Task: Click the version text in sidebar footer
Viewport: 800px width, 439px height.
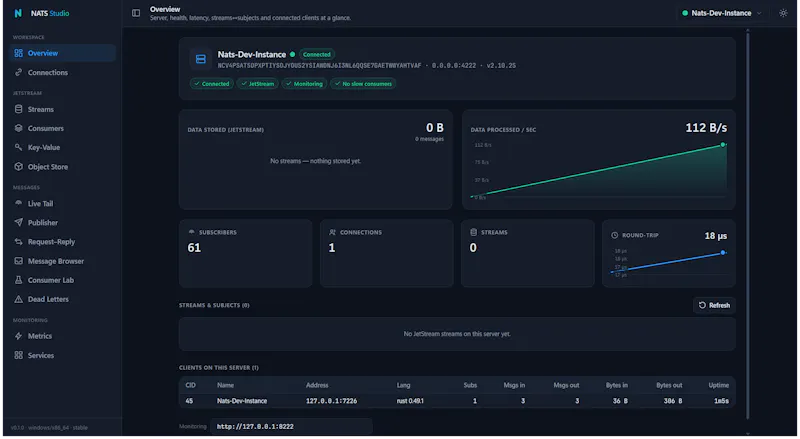Action: [x=49, y=428]
